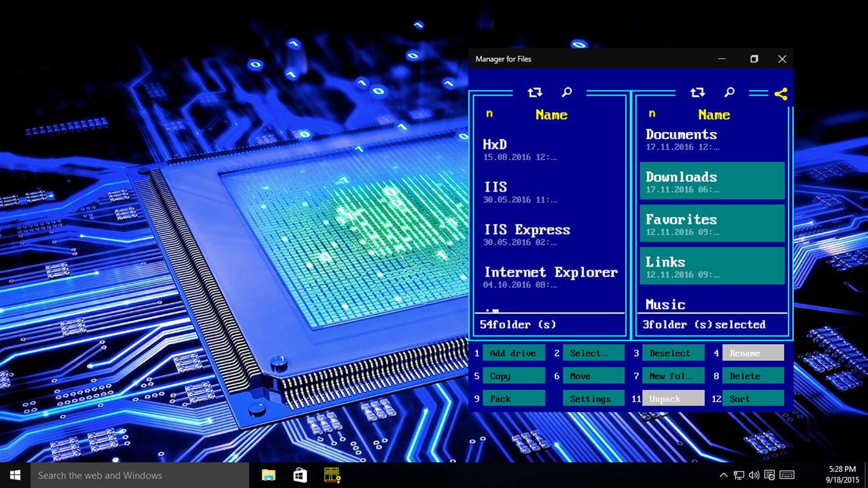Screen dimensions: 868x488
Task: Click the Pack button
Action: pyautogui.click(x=514, y=399)
